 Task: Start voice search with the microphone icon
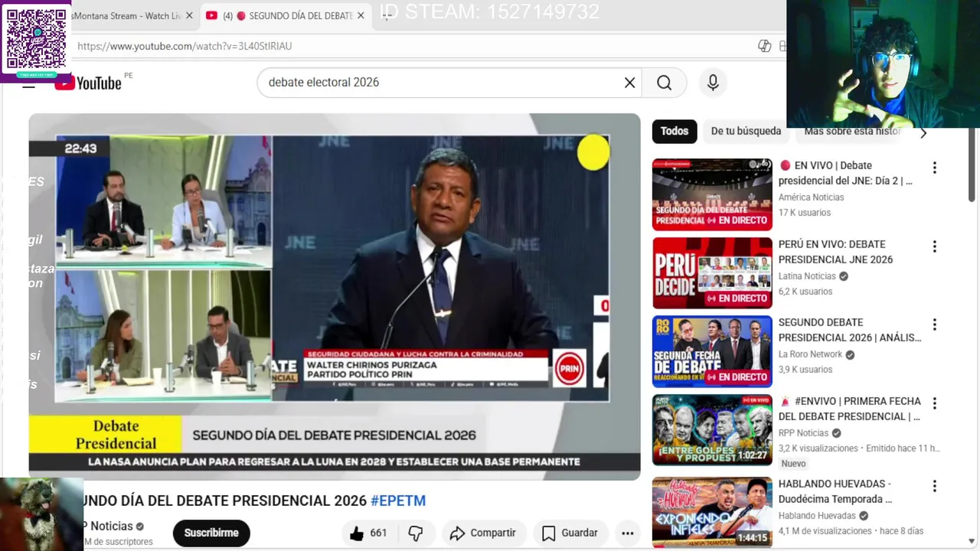coord(713,83)
